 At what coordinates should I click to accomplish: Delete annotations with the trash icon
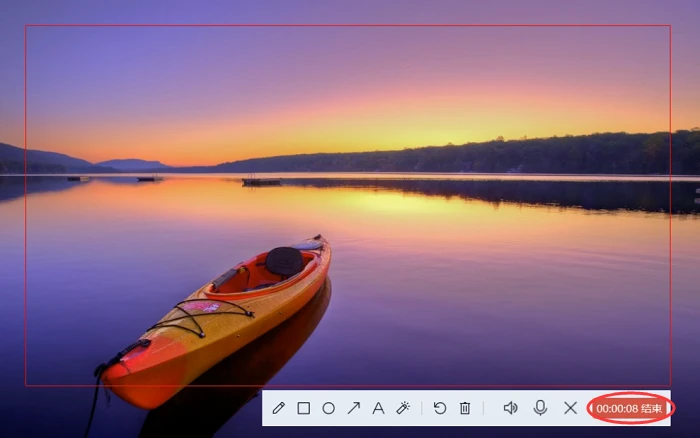click(465, 408)
